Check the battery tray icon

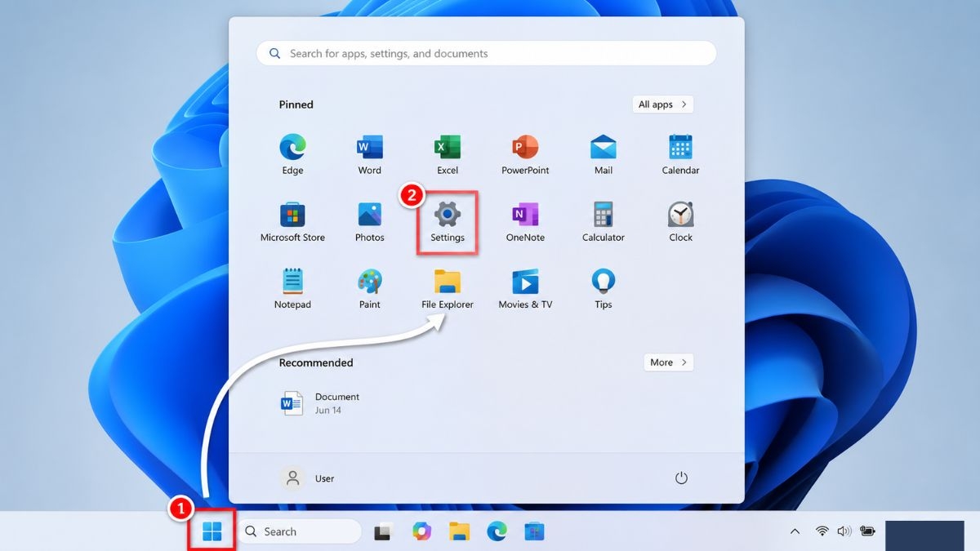[867, 531]
